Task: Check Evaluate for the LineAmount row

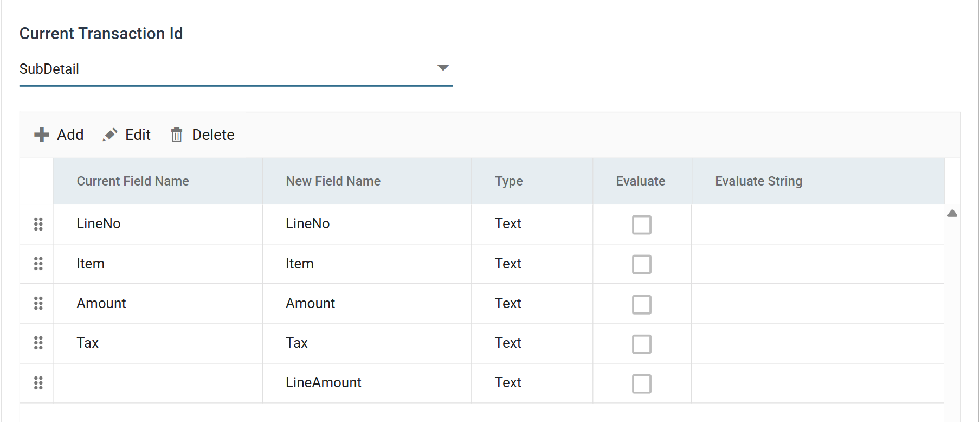Action: (x=642, y=383)
